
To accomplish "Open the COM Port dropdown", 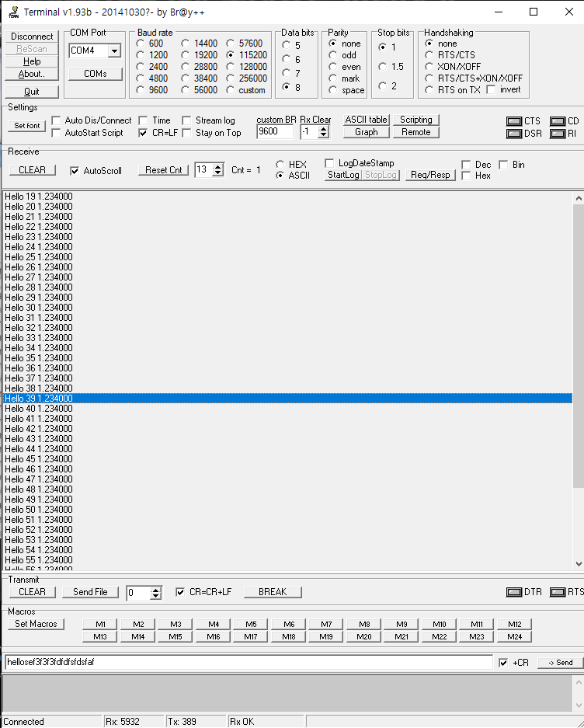I will click(114, 51).
